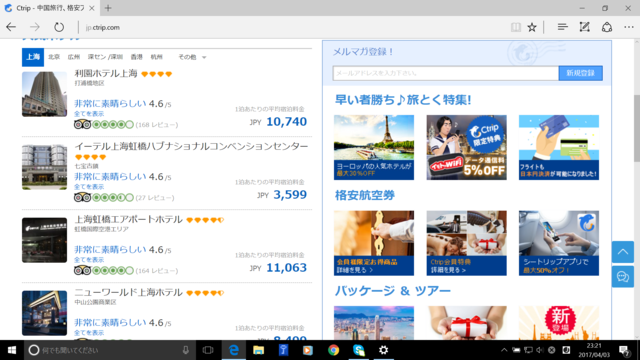The image size is (640, 360).
Task: Open Reading view book icon
Action: (516, 27)
